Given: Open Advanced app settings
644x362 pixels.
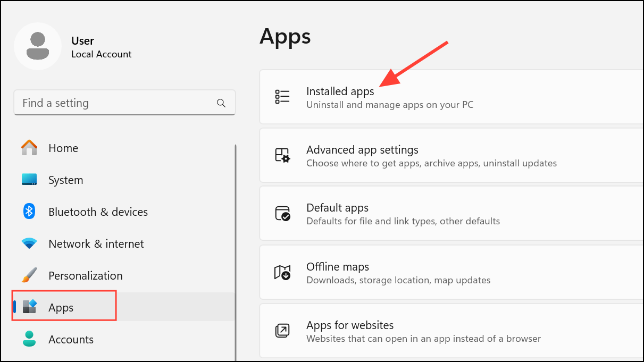Looking at the screenshot, I should click(451, 155).
